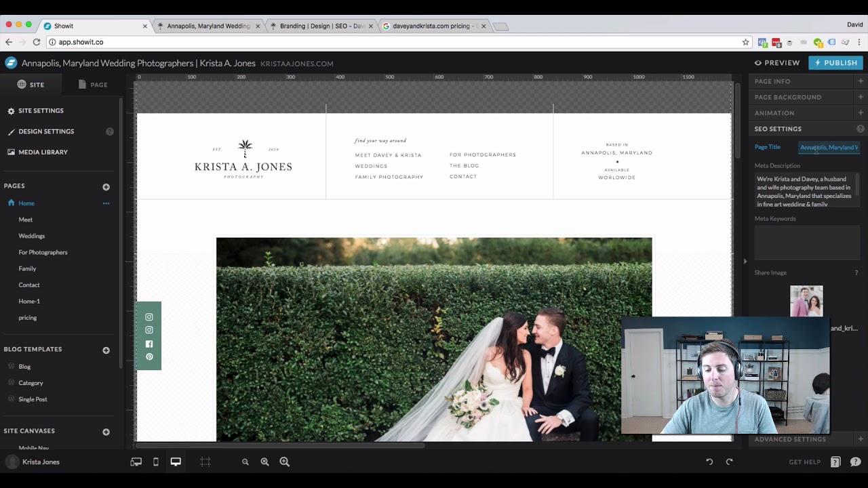Edit the Meta Description text area
Screen dimensions: 868x488
(807, 191)
